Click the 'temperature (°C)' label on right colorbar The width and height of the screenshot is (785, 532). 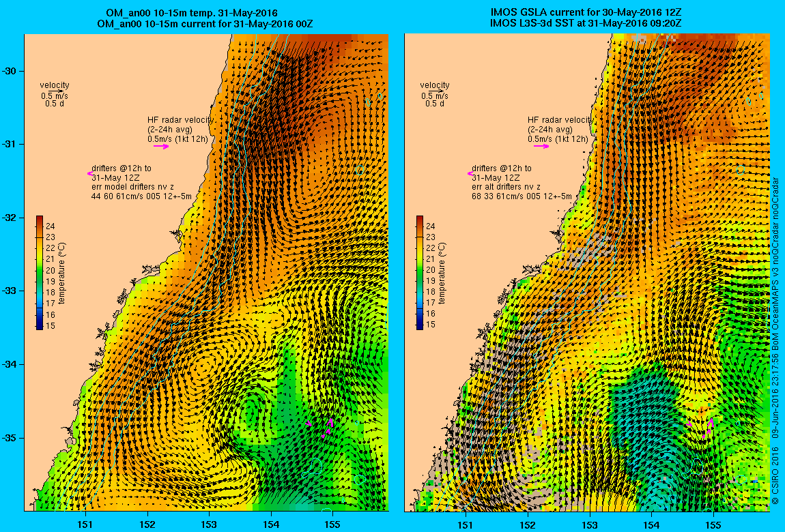click(x=442, y=273)
